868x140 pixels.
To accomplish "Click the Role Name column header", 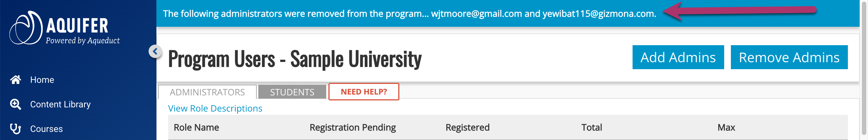I will [196, 127].
